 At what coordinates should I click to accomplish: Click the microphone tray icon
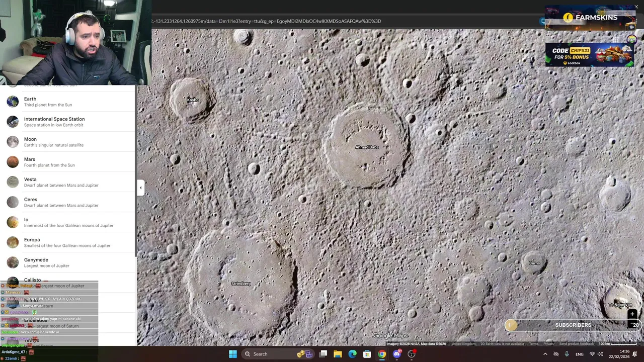(x=567, y=354)
